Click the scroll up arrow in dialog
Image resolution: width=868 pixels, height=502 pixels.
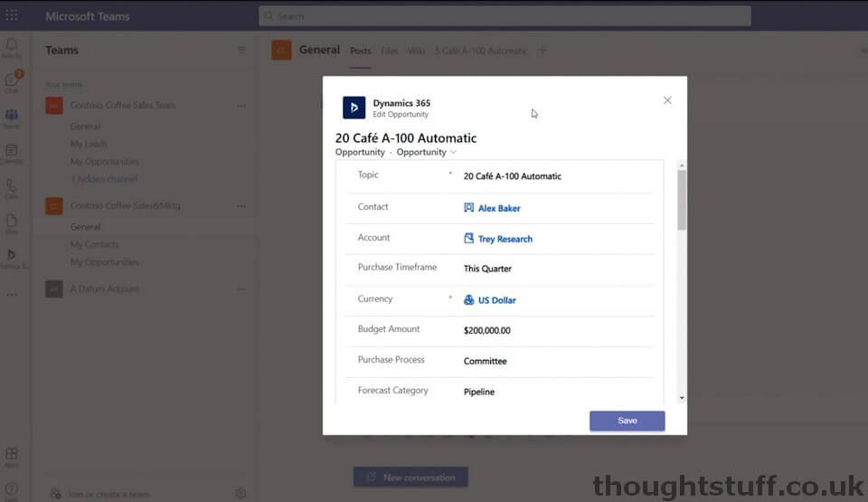(x=682, y=166)
